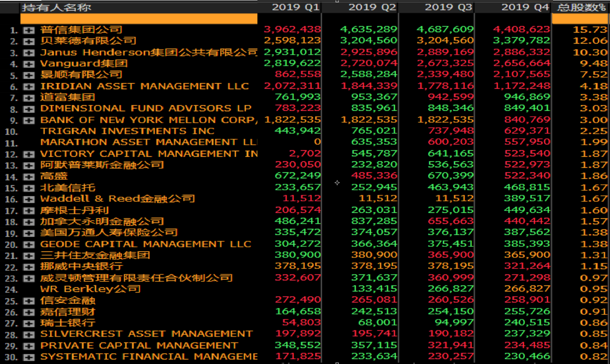Select 挪威中央银行 share percentage 1.15
The image size is (610, 364).
coord(593,266)
